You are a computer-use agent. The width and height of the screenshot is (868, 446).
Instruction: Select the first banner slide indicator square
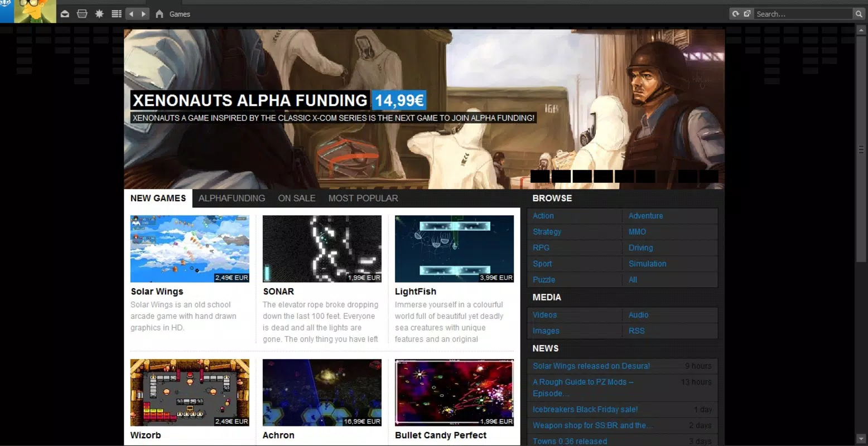click(x=540, y=176)
